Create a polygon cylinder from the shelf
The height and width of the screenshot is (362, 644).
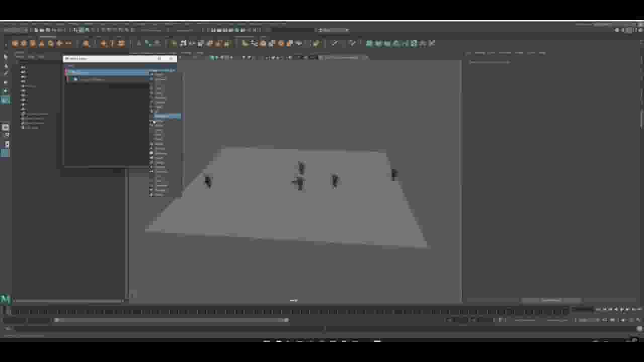pos(33,44)
